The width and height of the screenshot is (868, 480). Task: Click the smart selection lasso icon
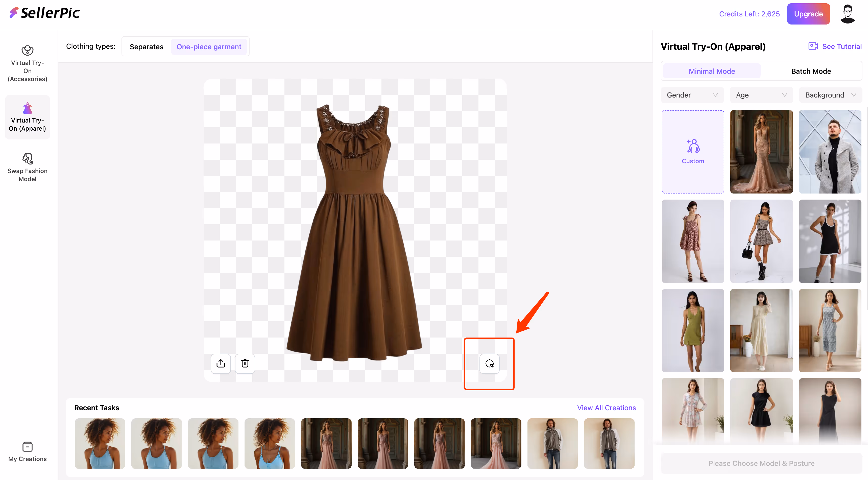click(489, 363)
